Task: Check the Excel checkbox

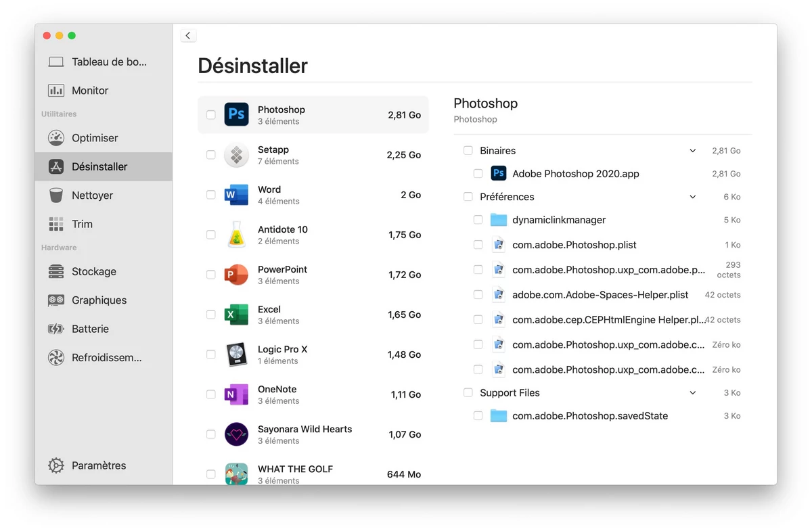Action: click(x=211, y=315)
